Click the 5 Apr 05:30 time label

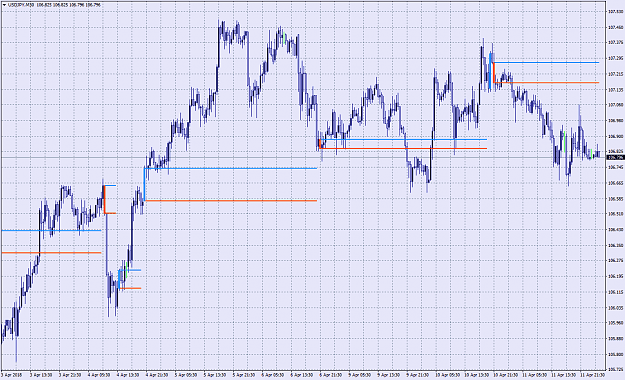point(186,375)
